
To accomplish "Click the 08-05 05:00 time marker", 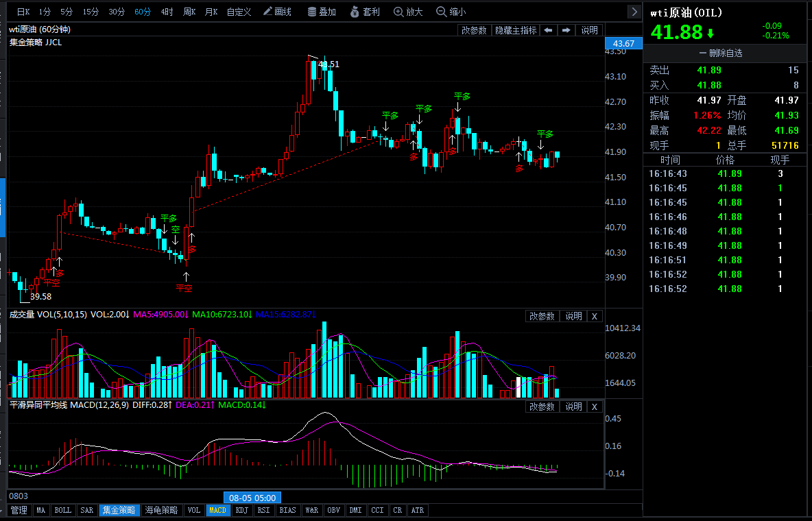I will pos(252,498).
